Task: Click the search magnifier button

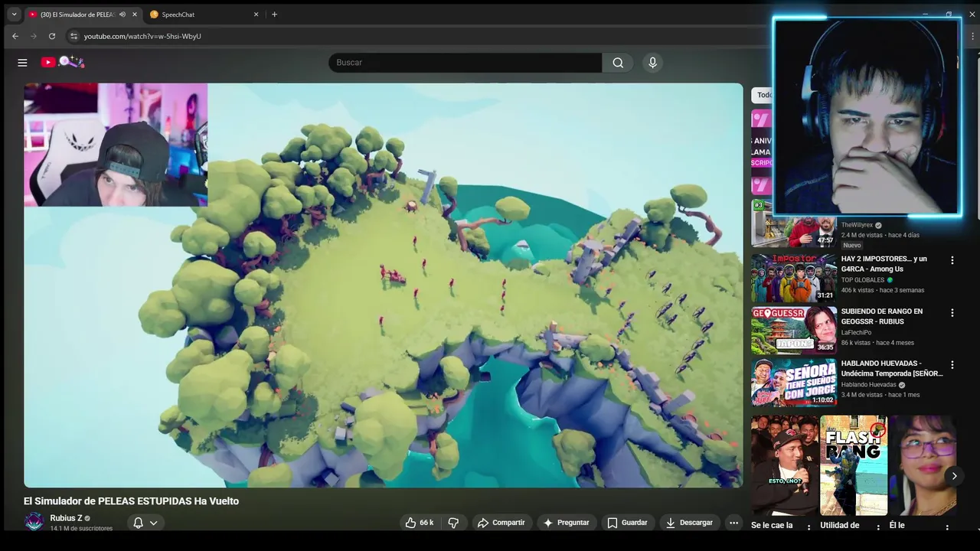Action: click(618, 63)
